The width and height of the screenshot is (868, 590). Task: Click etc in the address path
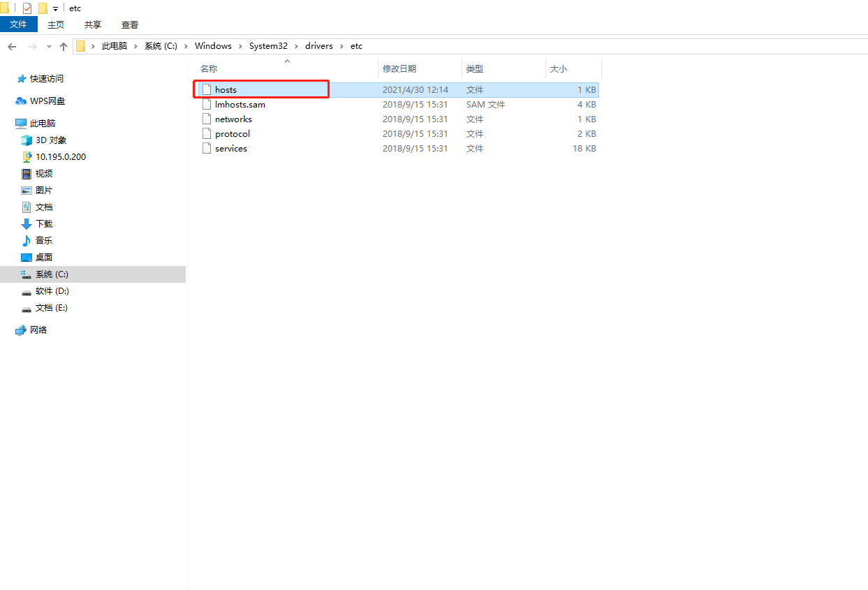pos(356,46)
